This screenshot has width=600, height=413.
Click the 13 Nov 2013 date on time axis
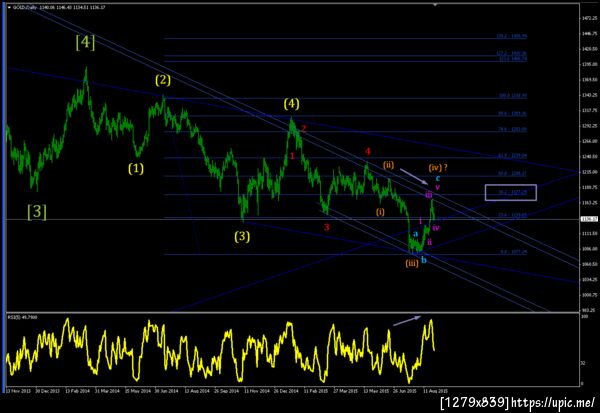18,391
